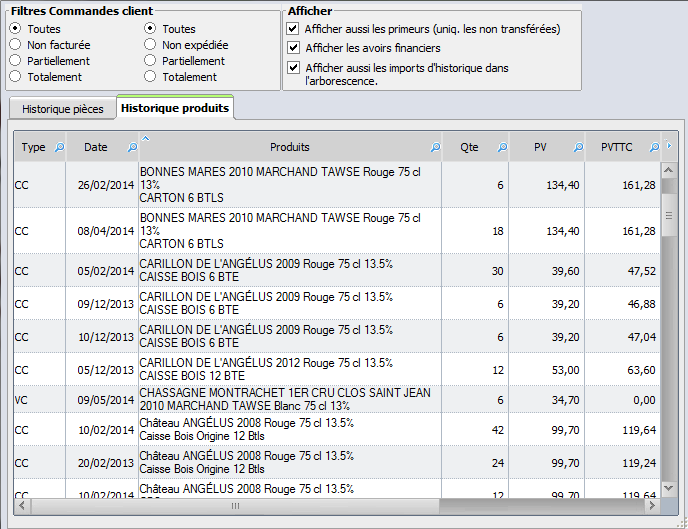Select the CARILLON DE L'ANGÉLUS 2012 product row

click(x=337, y=369)
